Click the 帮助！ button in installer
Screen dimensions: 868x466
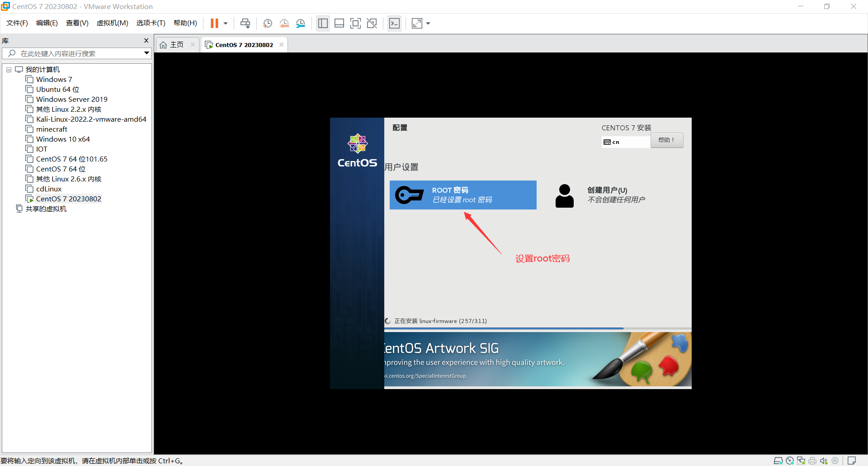coord(667,140)
